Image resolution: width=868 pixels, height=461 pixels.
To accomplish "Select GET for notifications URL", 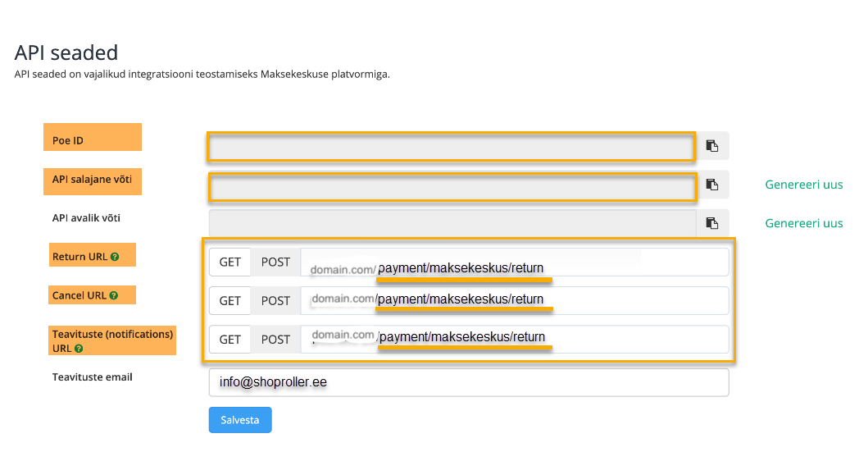I will tap(229, 340).
